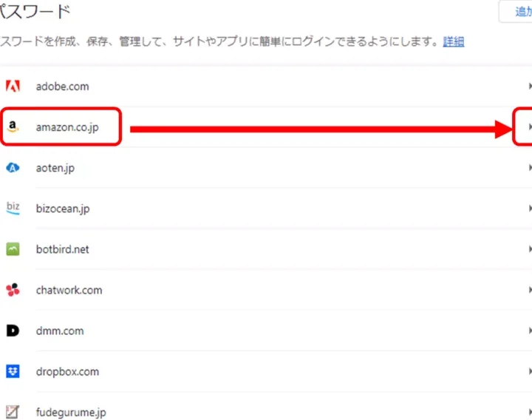Click the fudegurume.jp site icon
The height and width of the screenshot is (420, 532).
coord(13,412)
